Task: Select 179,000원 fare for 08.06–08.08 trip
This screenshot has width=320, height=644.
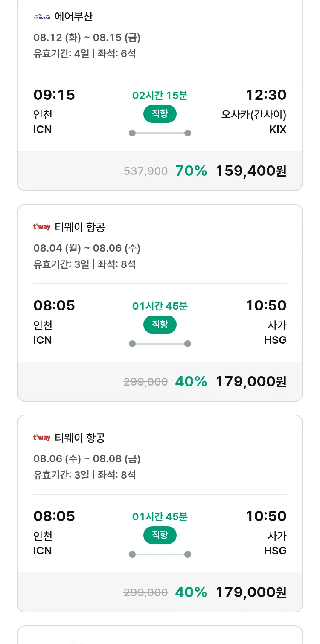Action: (251, 592)
